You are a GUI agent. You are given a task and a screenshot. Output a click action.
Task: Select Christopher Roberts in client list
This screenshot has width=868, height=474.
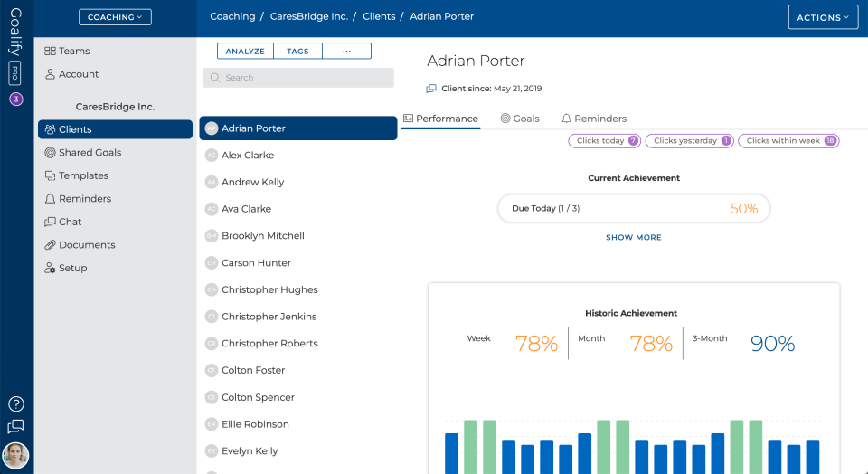click(x=298, y=344)
